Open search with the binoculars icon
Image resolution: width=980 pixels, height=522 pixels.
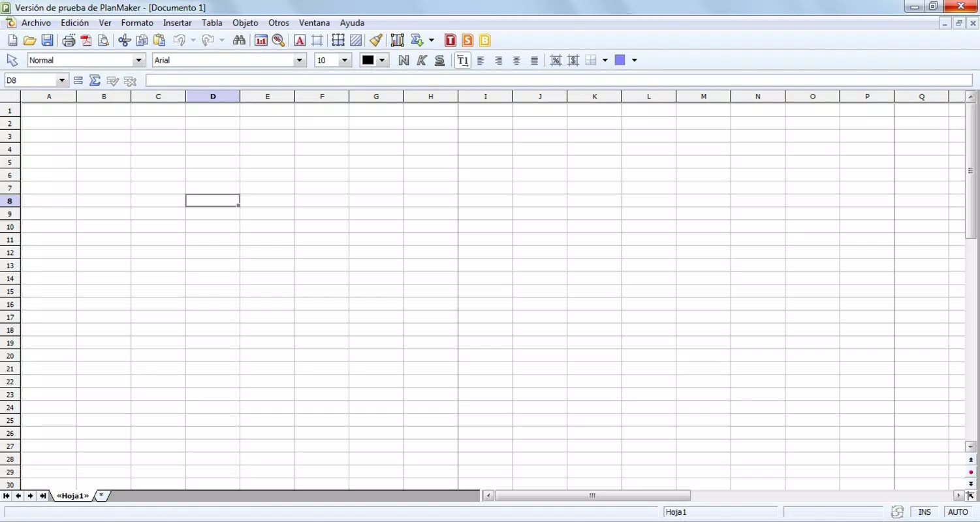(239, 40)
